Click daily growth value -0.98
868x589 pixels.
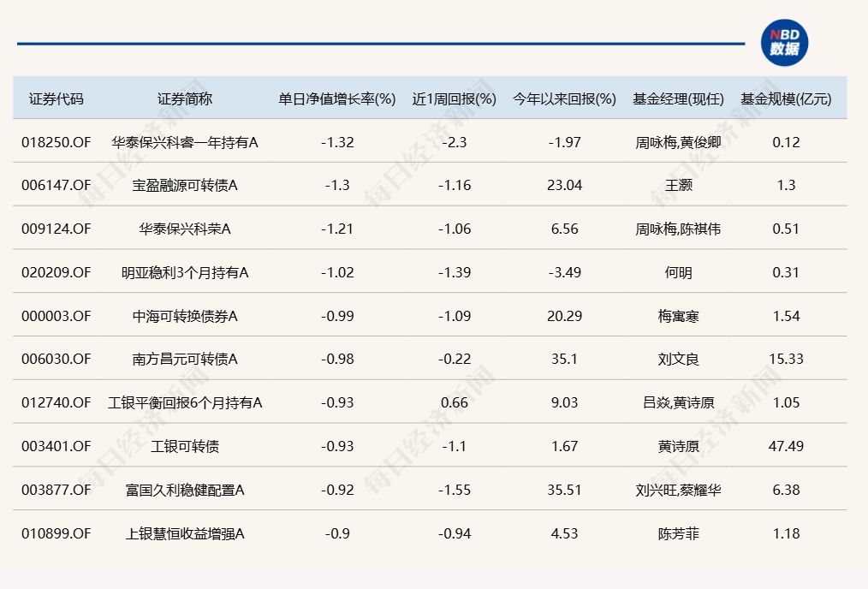(337, 360)
